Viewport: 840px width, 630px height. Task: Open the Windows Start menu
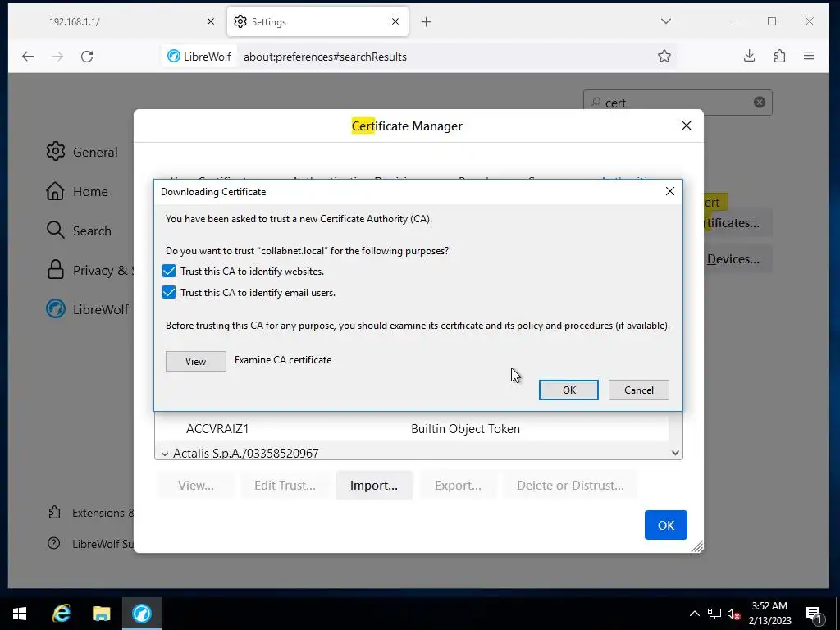coord(20,614)
